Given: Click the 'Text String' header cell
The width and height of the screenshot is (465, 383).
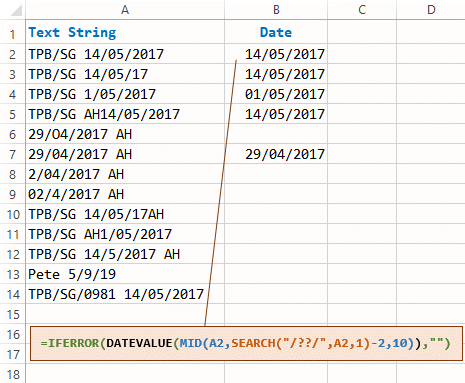Looking at the screenshot, I should click(x=125, y=32).
